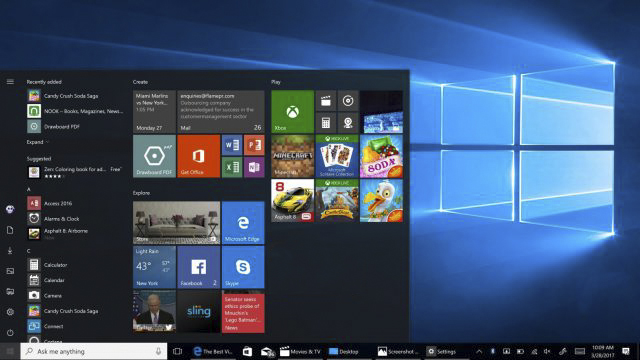The height and width of the screenshot is (360, 640).
Task: Select suggested Zen Coloring book app
Action: 76,172
